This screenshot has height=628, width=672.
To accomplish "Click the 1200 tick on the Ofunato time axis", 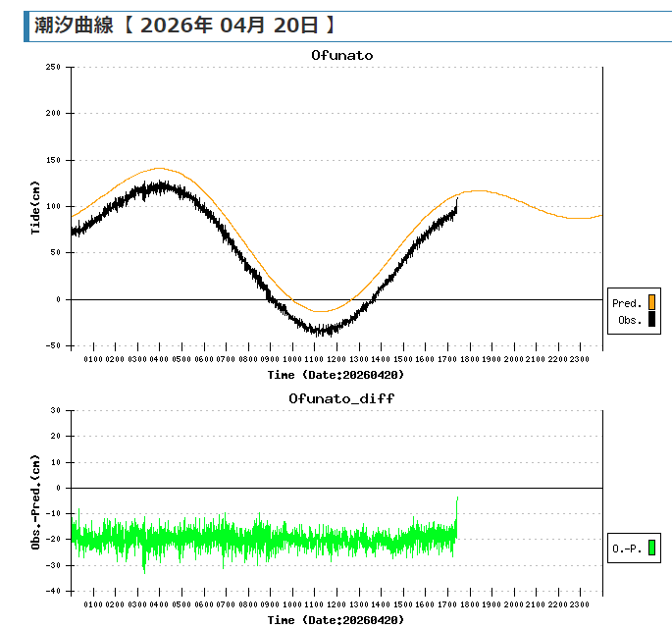I will click(336, 359).
